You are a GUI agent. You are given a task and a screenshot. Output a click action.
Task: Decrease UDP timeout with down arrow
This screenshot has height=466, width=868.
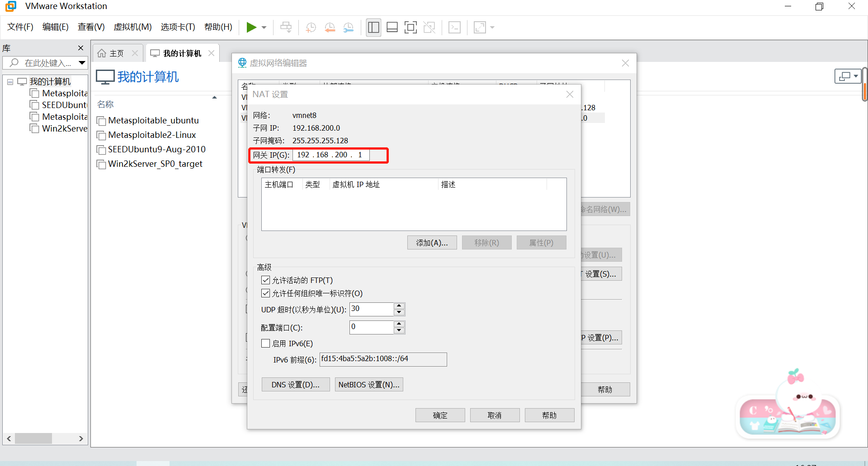coord(399,312)
